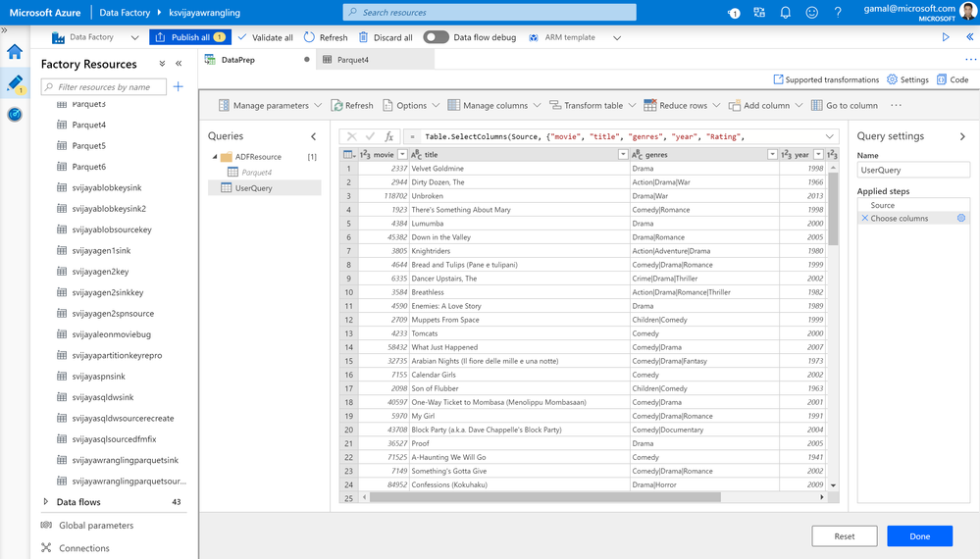The width and height of the screenshot is (980, 559).
Task: Add new resource with plus icon
Action: [x=179, y=87]
